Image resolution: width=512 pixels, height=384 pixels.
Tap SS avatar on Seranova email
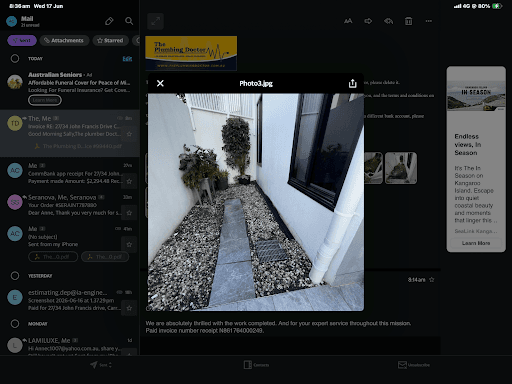coord(15,202)
